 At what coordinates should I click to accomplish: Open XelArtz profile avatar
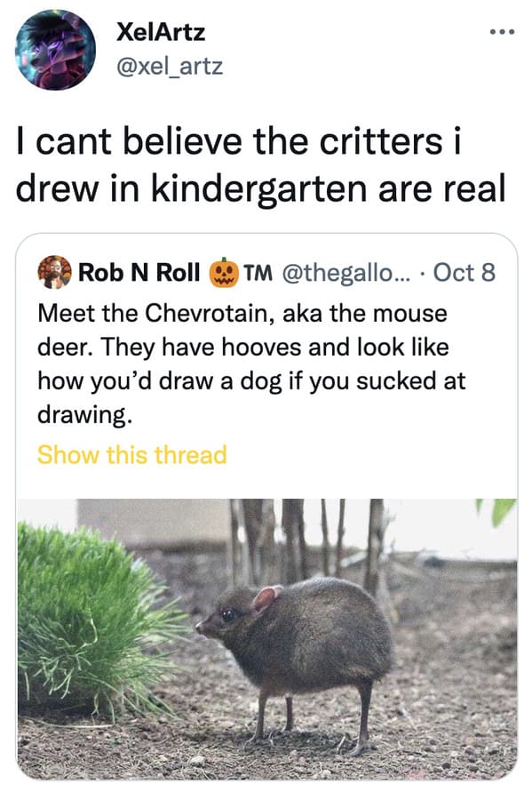point(56,50)
